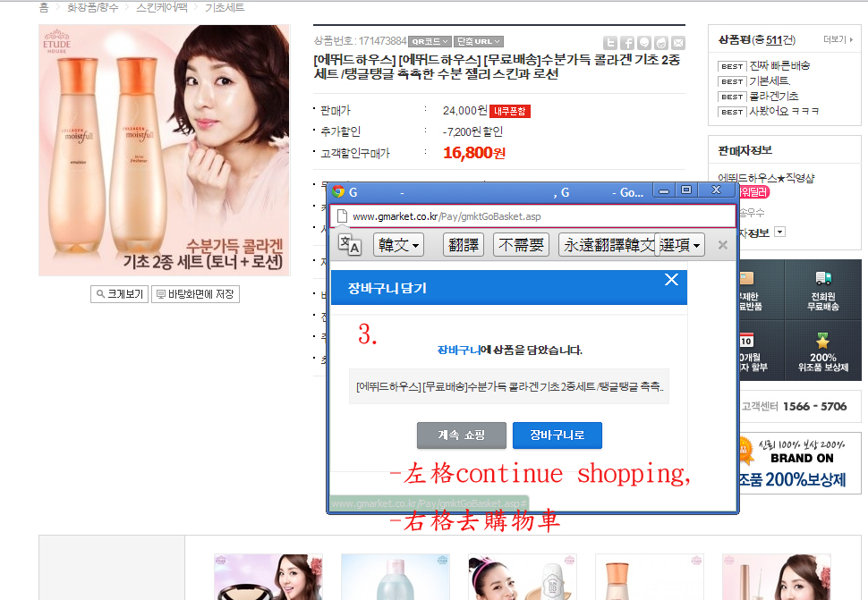Click the blue 장바구니로 button
This screenshot has width=868, height=600.
click(x=557, y=435)
